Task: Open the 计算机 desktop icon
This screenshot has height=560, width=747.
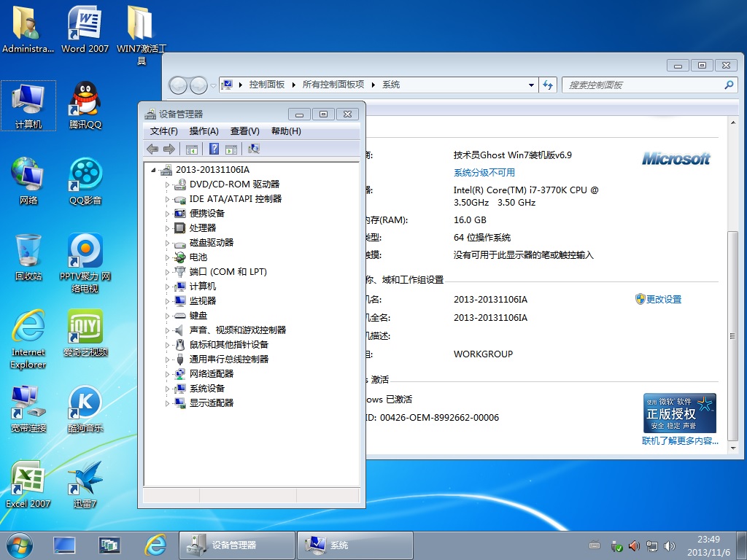Action: tap(28, 106)
